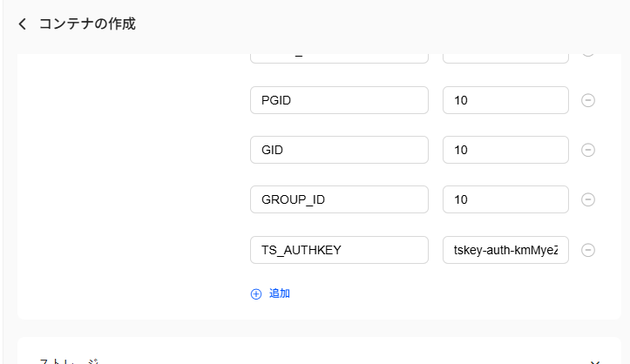
Task: Remove the TS_AUTHKEY environment variable row
Action: pyautogui.click(x=588, y=250)
